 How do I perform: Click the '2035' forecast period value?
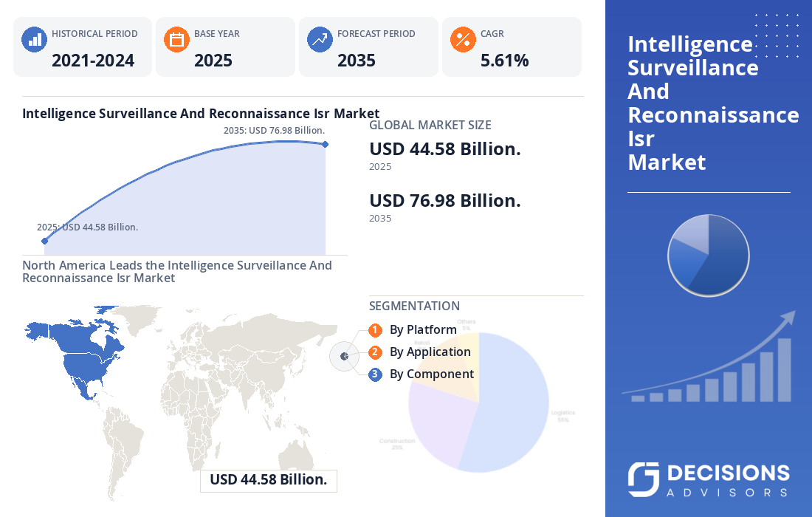click(357, 61)
